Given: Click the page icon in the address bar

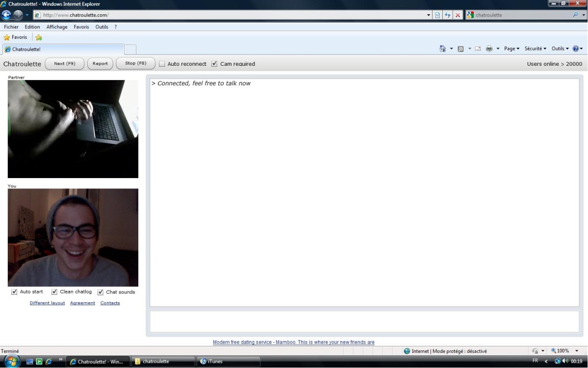Looking at the screenshot, I should [x=37, y=15].
